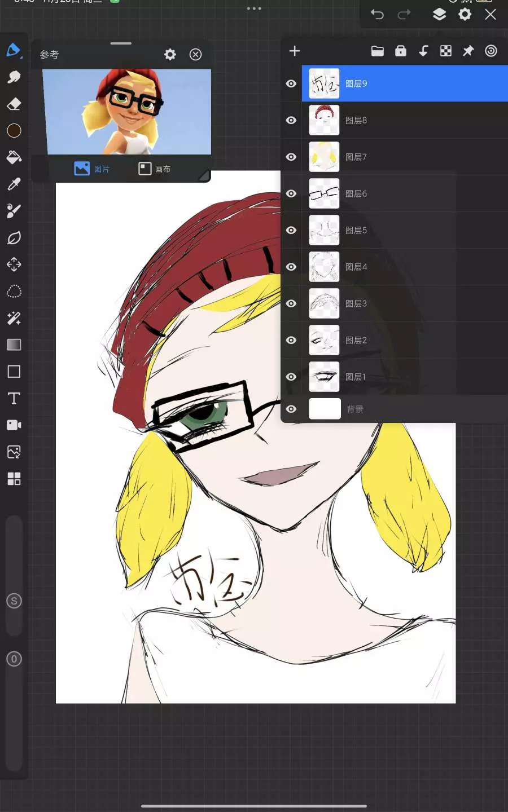The image size is (508, 812).
Task: Undo the last stroke
Action: point(377,15)
